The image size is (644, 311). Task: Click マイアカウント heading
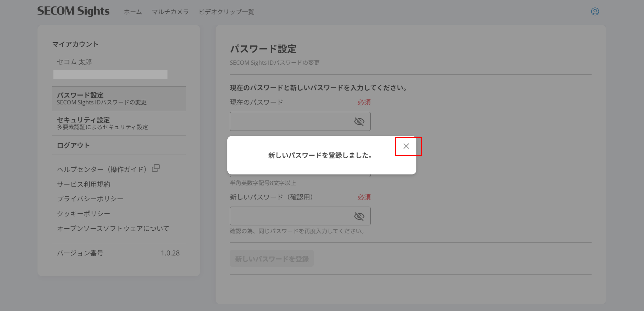(x=75, y=44)
